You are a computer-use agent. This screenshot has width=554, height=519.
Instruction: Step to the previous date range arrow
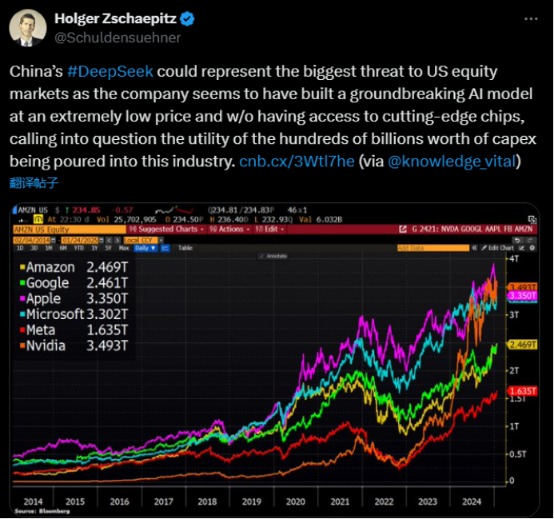pos(109,240)
